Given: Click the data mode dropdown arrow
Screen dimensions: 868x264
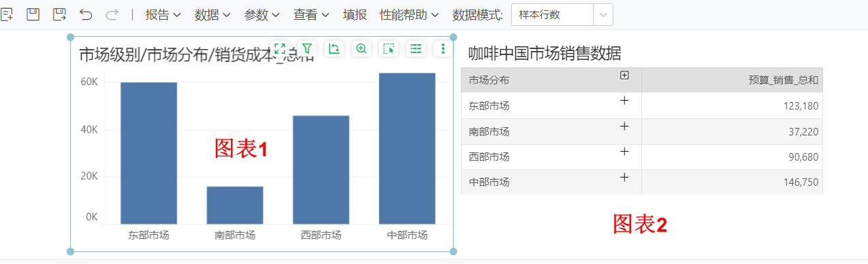Looking at the screenshot, I should pyautogui.click(x=603, y=14).
